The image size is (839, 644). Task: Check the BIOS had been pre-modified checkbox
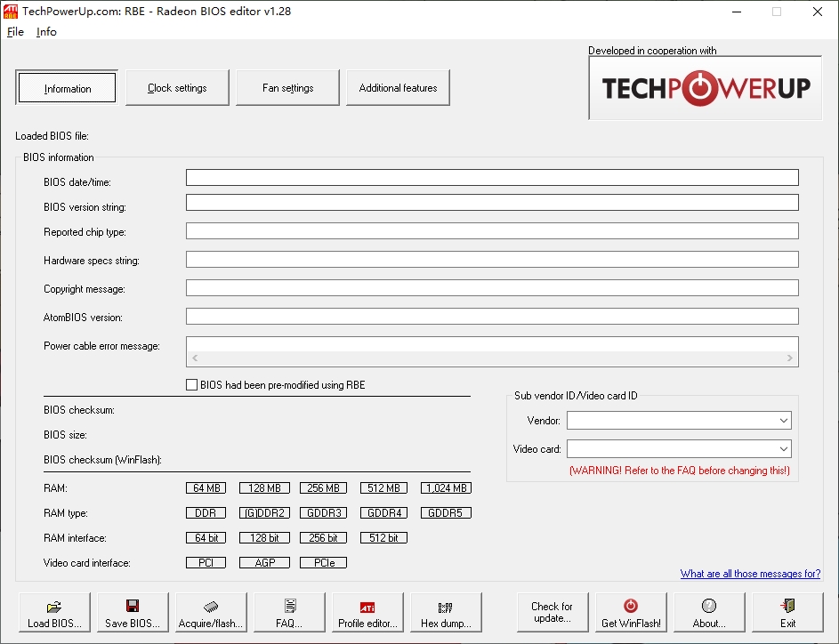(x=191, y=384)
